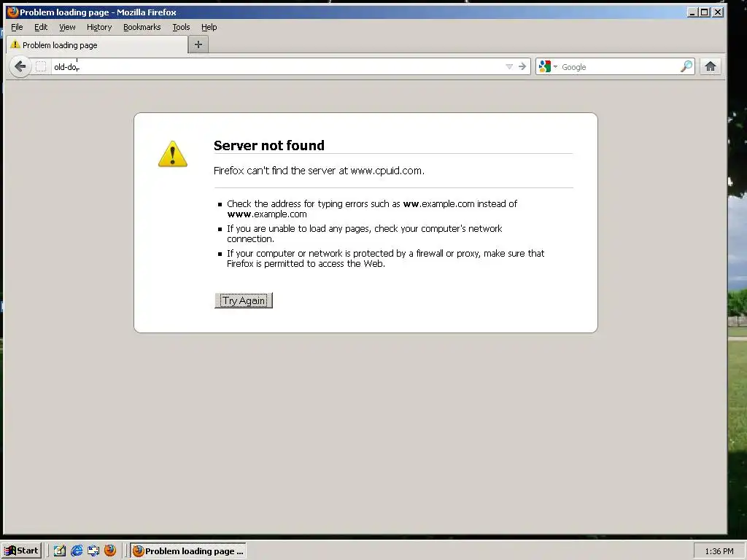Screen dimensions: 747x560
Task: Open the View menu
Action: coord(67,27)
